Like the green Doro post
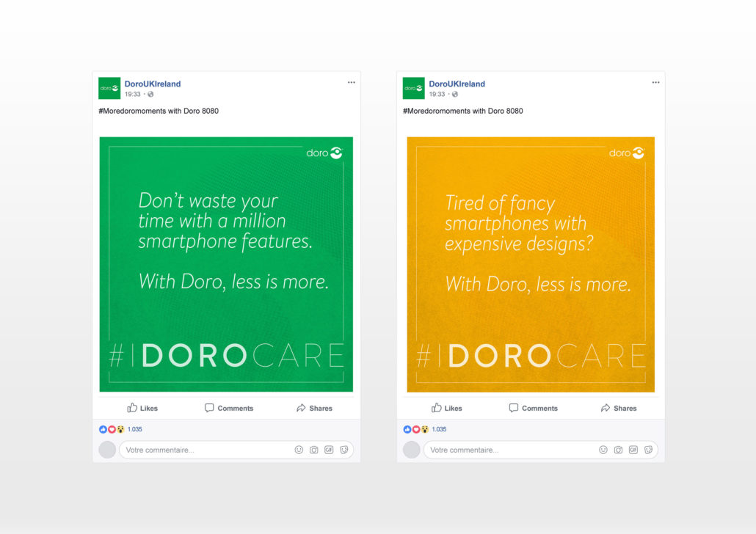 [x=142, y=409]
